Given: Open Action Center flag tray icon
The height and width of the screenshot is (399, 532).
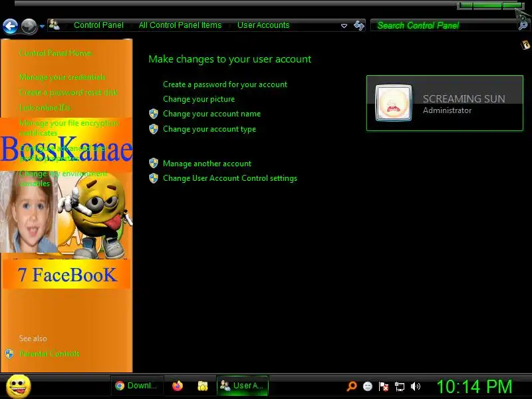Looking at the screenshot, I should [x=384, y=386].
